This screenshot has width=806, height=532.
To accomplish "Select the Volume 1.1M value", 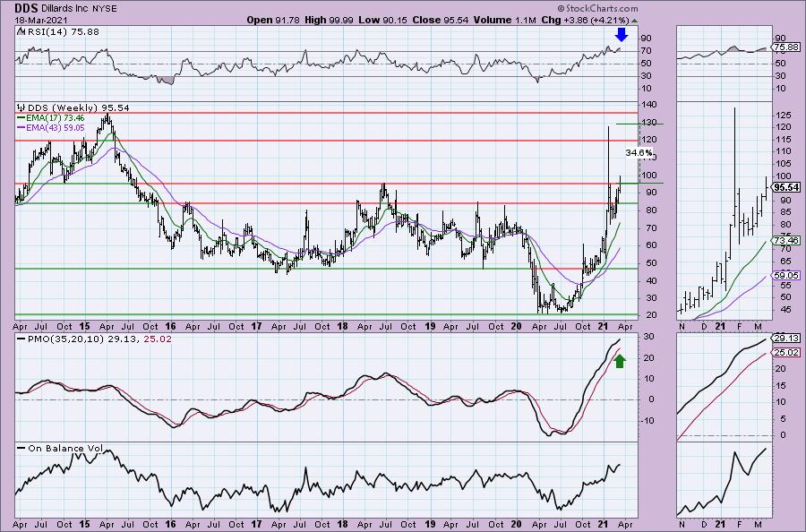I will point(504,20).
